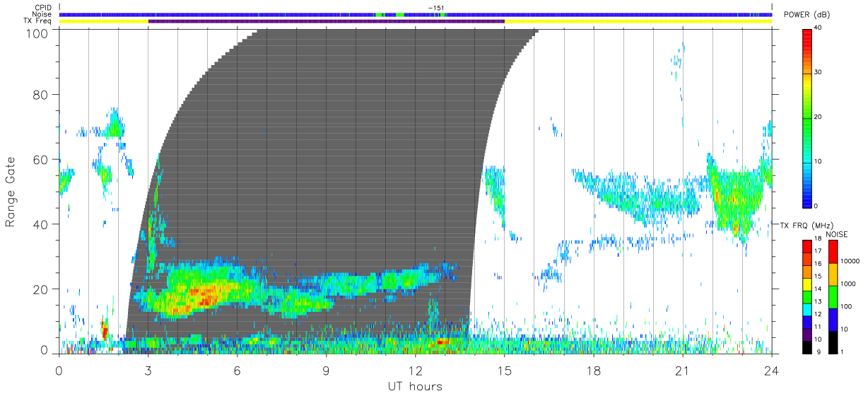Click the blue Noise strip above the plot

[x=416, y=14]
